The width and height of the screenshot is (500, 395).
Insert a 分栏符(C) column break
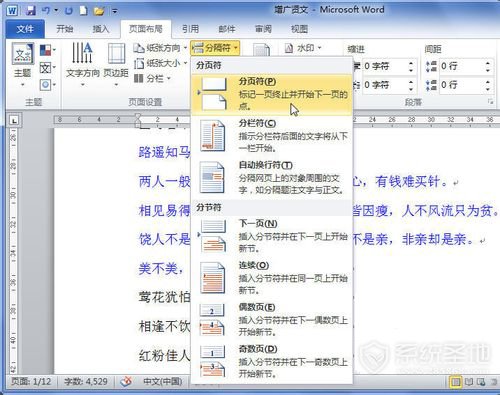pos(272,136)
